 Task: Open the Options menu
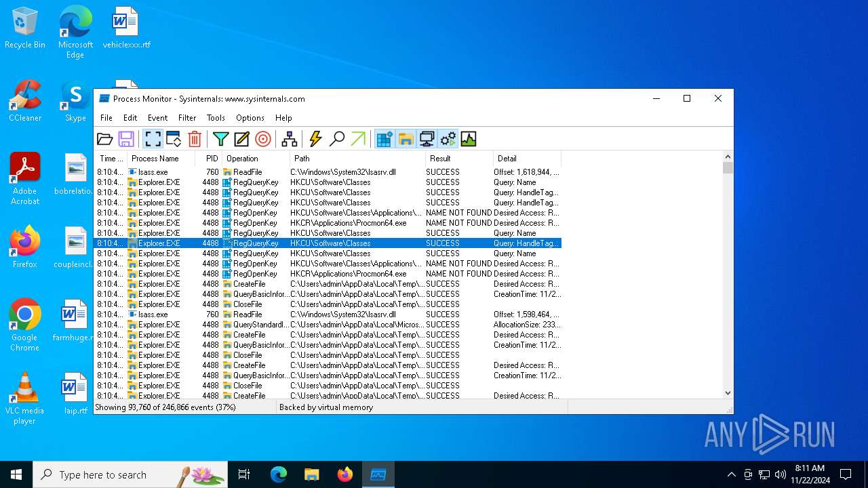click(250, 118)
